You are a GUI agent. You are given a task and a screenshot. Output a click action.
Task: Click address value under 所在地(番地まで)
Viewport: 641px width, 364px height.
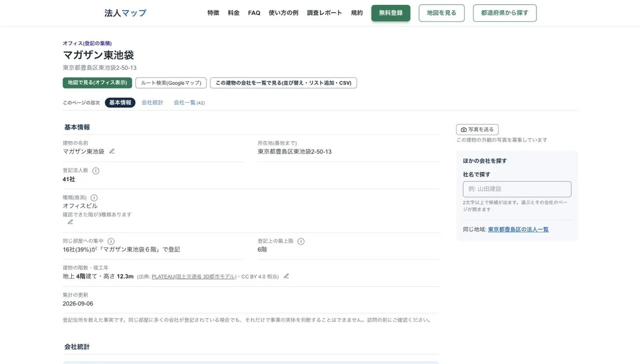[294, 152]
